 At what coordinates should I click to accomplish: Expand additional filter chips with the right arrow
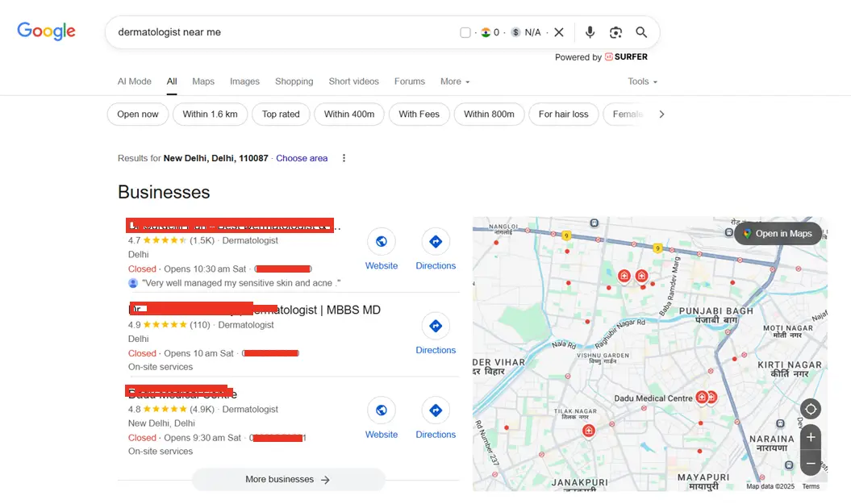tap(661, 114)
